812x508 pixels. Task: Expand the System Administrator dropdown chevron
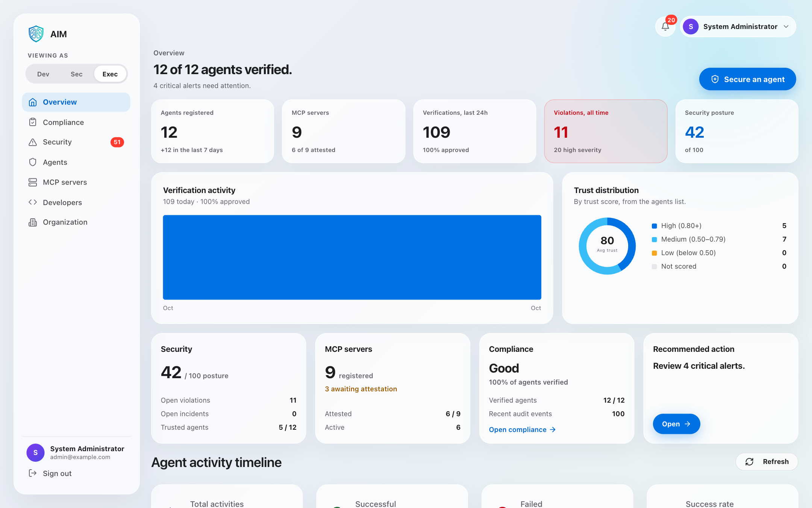pos(786,27)
